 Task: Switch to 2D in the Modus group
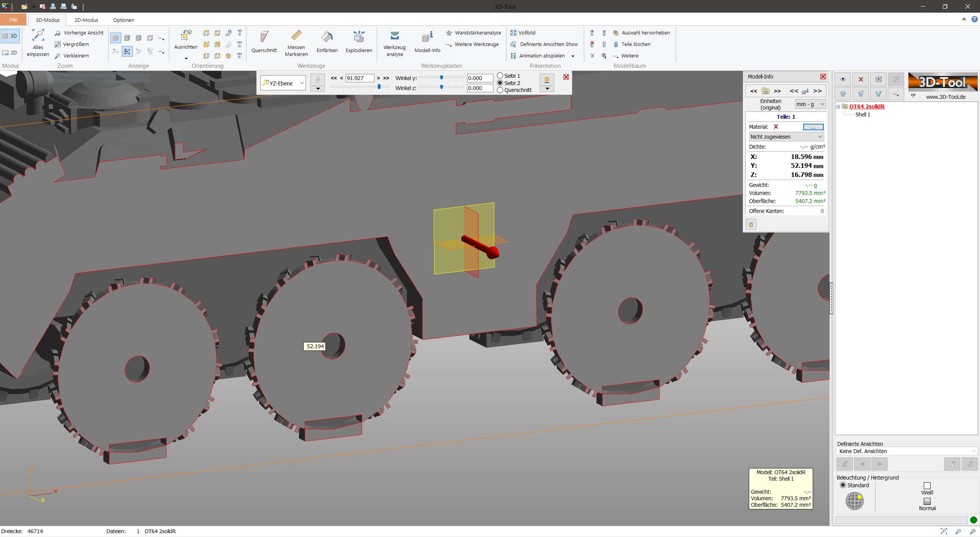click(10, 53)
